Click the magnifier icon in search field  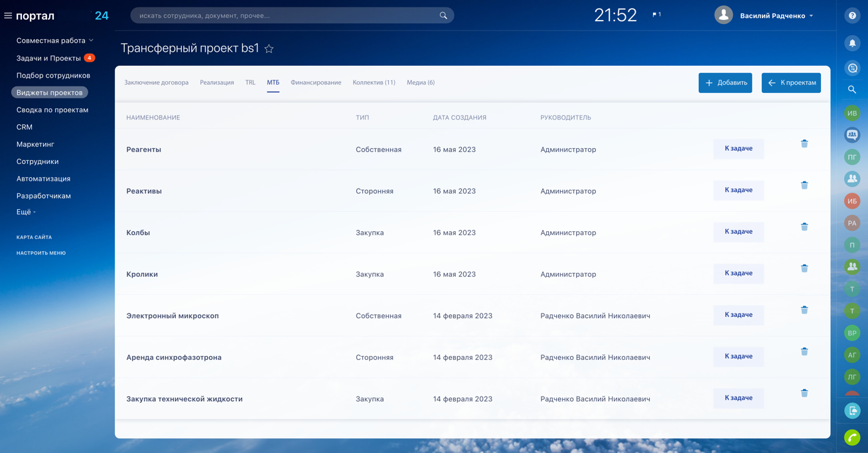(443, 15)
